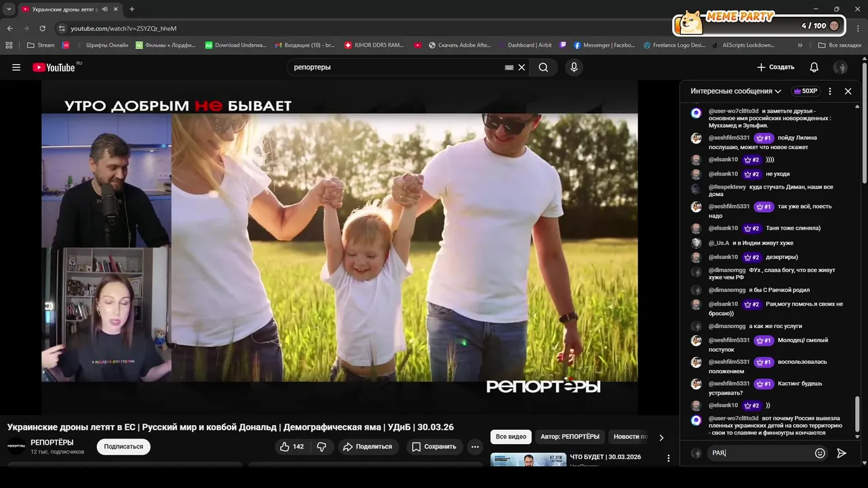The width and height of the screenshot is (868, 488).
Task: Close the live chat panel
Action: tap(848, 91)
